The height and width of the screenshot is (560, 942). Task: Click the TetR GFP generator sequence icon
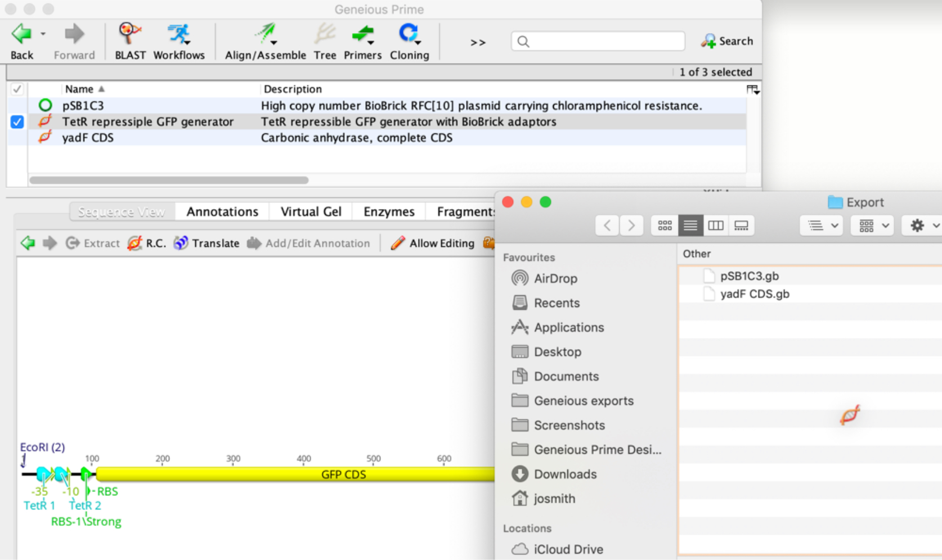(45, 121)
